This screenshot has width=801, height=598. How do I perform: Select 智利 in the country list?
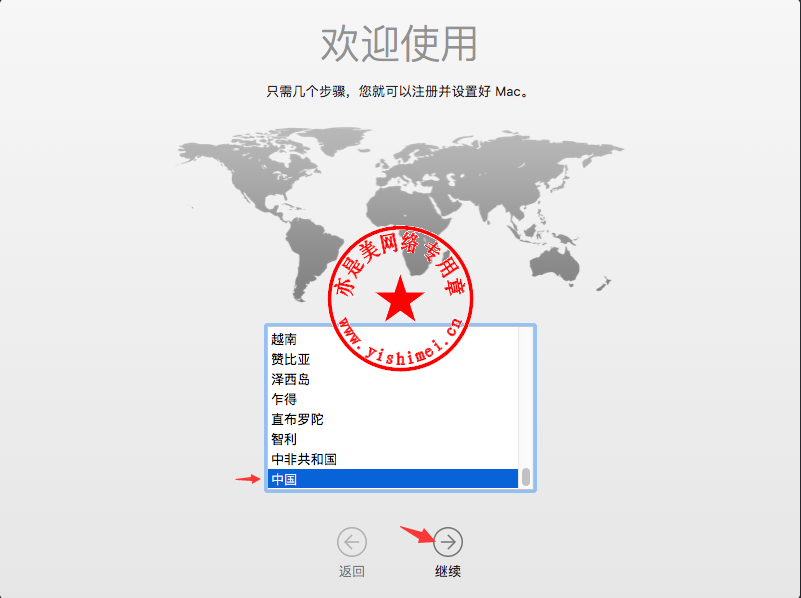(x=393, y=439)
